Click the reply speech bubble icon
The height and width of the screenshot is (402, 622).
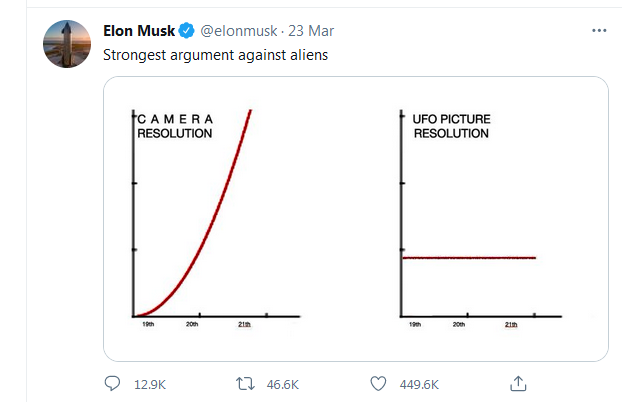tap(112, 384)
